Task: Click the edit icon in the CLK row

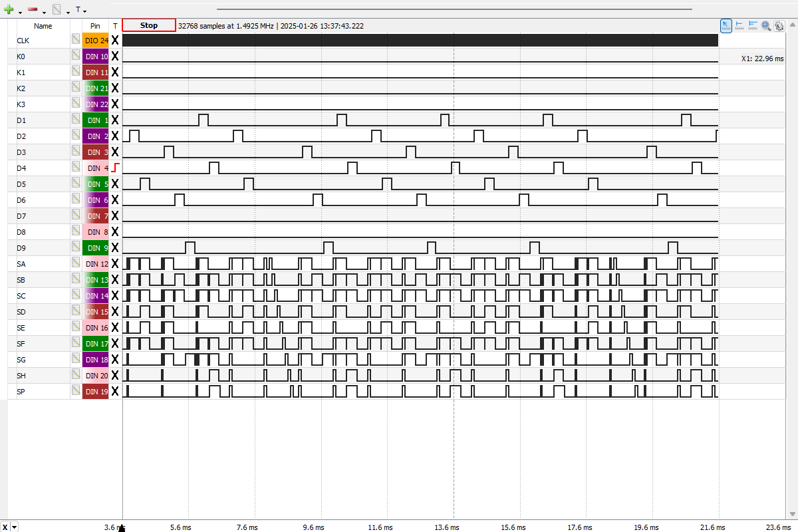Action: tap(76, 40)
